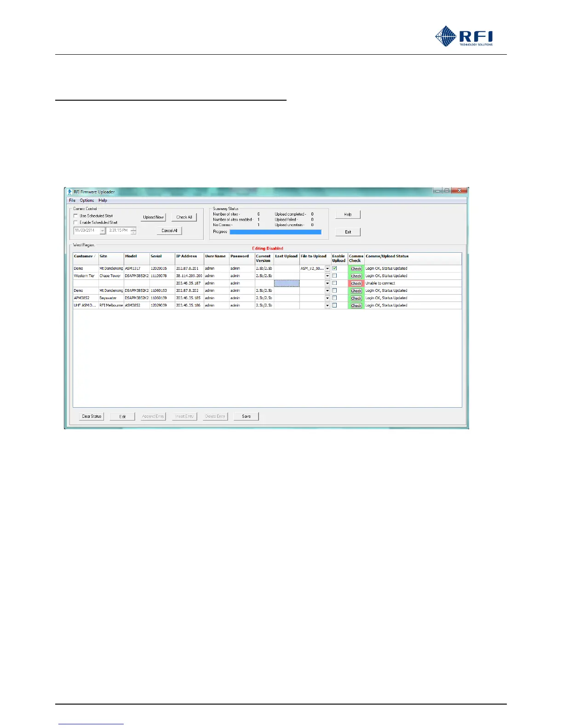
Task: Open File to Upload dropdown for Bayswater row
Action: click(x=327, y=298)
